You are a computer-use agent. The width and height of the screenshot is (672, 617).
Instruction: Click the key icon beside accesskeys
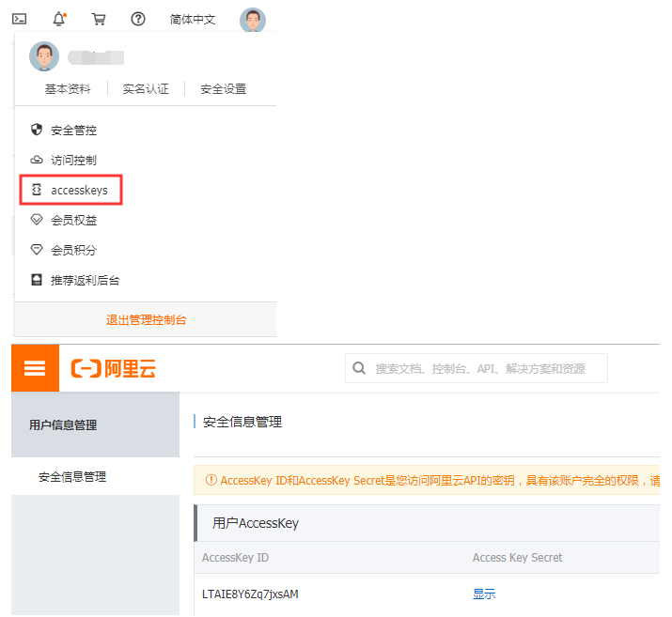click(x=37, y=190)
